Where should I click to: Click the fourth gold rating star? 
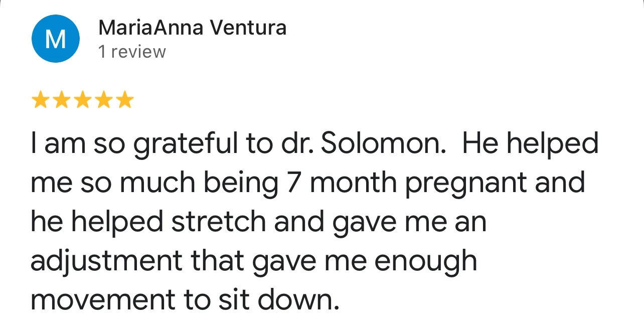click(x=103, y=100)
